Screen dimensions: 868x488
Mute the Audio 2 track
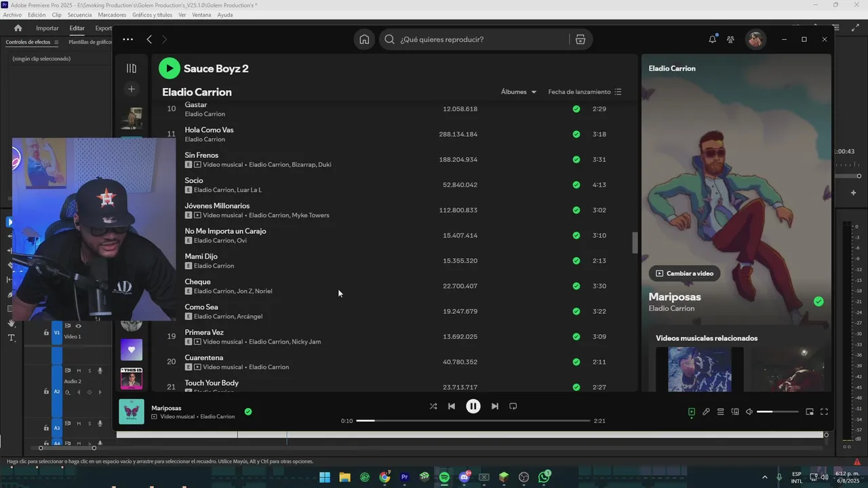coord(79,371)
